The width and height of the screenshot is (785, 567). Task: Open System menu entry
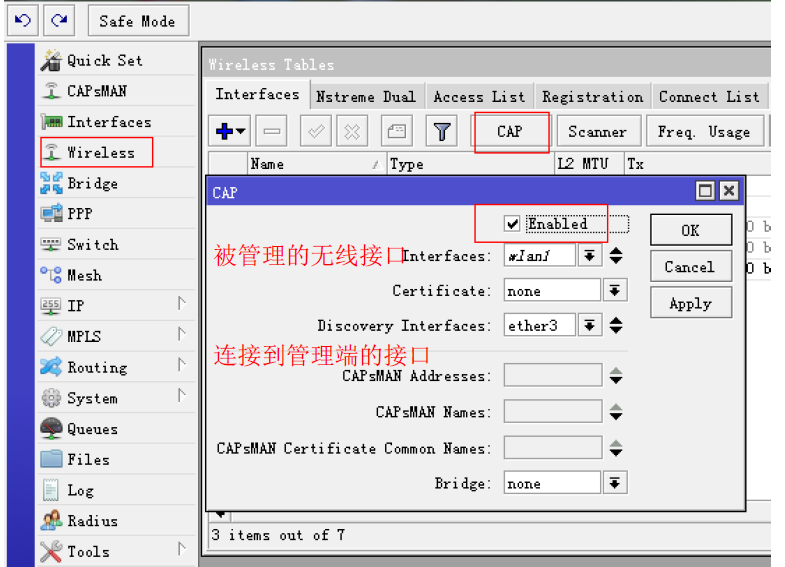tap(118, 398)
